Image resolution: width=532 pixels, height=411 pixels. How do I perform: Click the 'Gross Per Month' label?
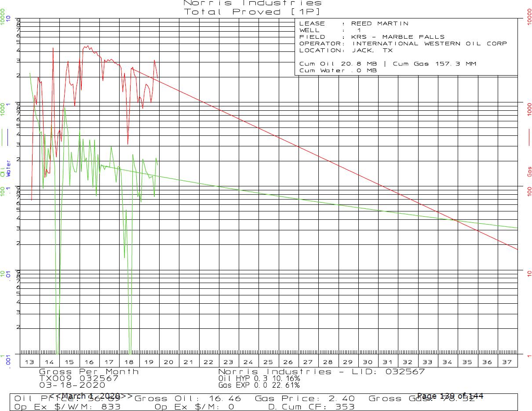click(x=89, y=371)
